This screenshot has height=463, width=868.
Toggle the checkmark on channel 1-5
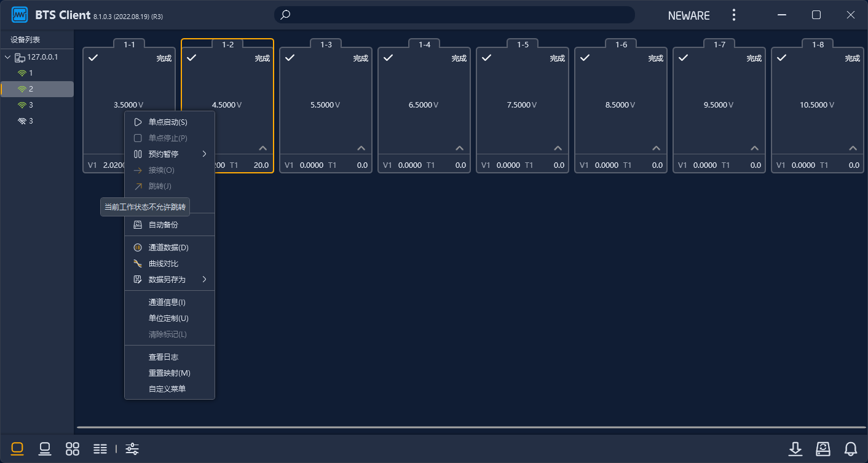point(486,58)
